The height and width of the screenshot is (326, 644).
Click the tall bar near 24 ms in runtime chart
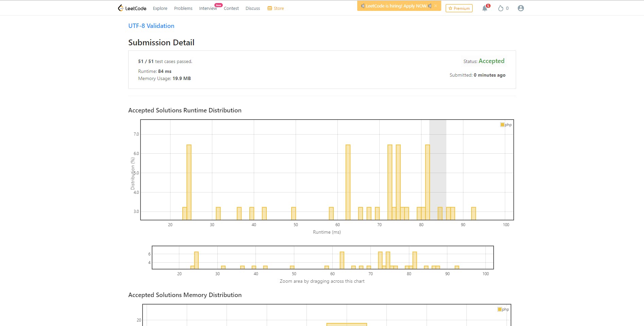[189, 182]
